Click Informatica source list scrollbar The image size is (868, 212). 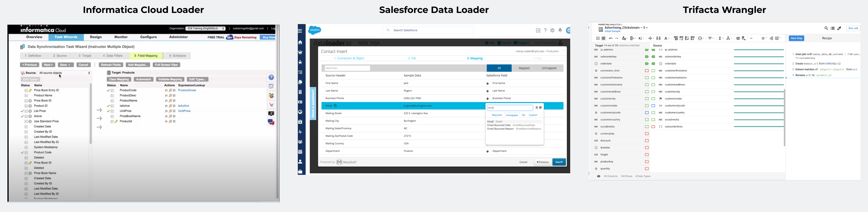pos(91,114)
